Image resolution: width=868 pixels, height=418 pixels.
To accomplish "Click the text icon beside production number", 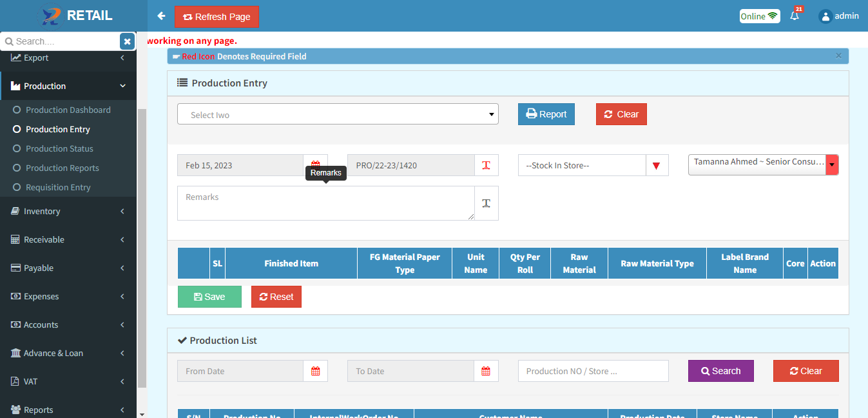I will tap(486, 165).
